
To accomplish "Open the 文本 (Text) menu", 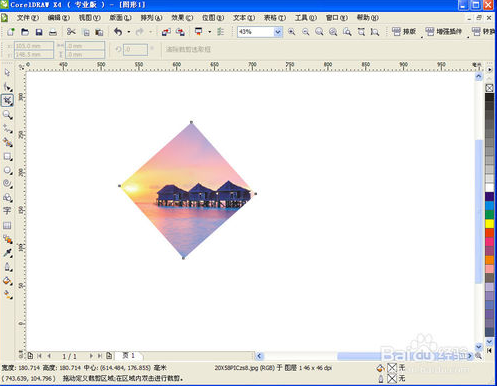I will [244, 18].
